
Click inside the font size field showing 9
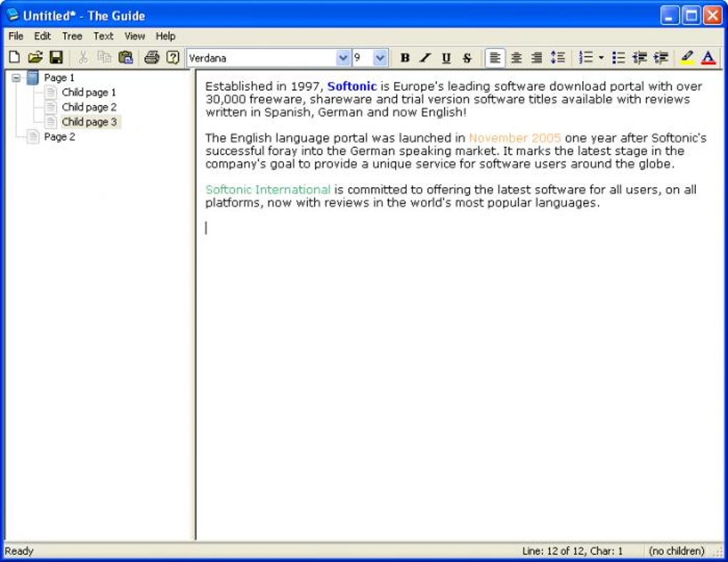[363, 58]
